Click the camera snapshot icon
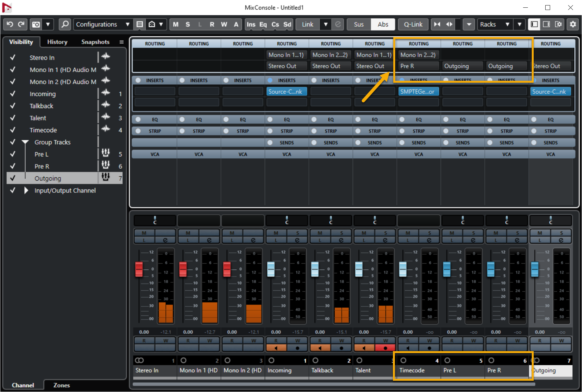Image resolution: width=582 pixels, height=392 pixels. click(x=36, y=24)
